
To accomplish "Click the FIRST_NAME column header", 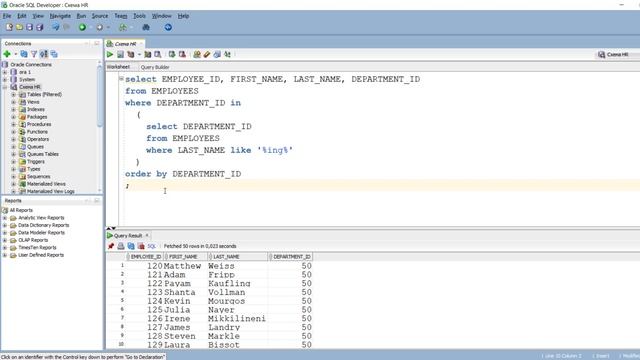I will click(186, 257).
